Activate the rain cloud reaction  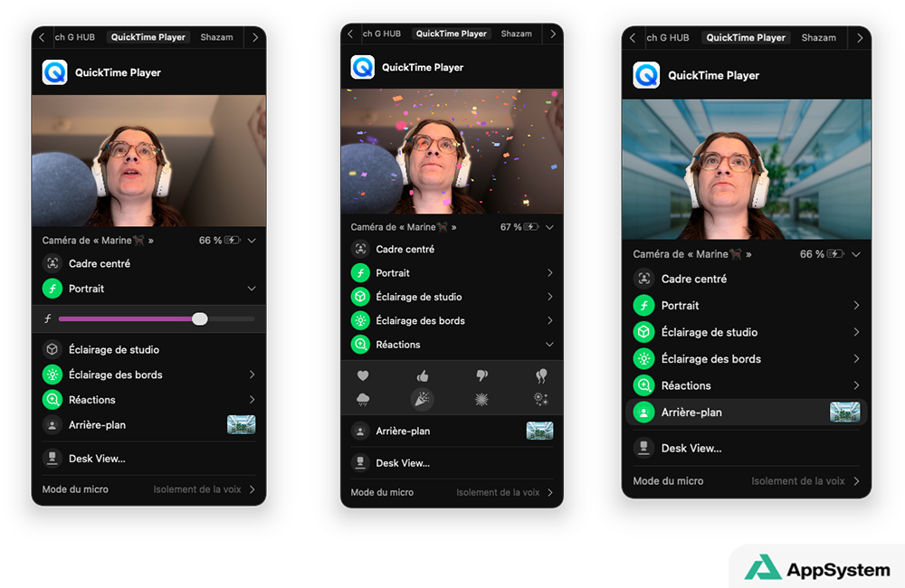(363, 399)
